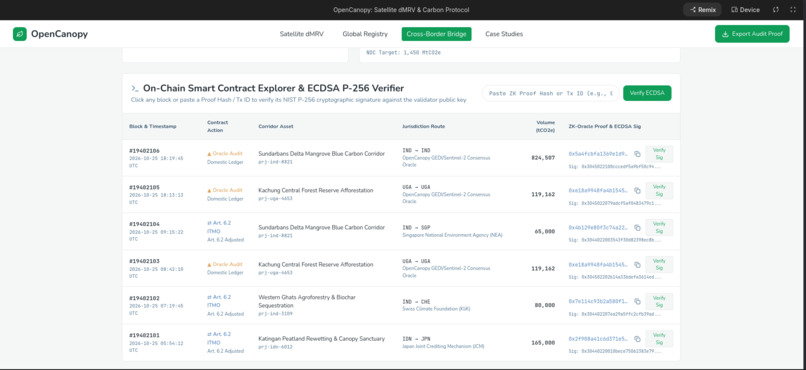Screen dimensions: 806x370
Task: Click the Jurisdiction Route column header
Action: [x=424, y=126]
